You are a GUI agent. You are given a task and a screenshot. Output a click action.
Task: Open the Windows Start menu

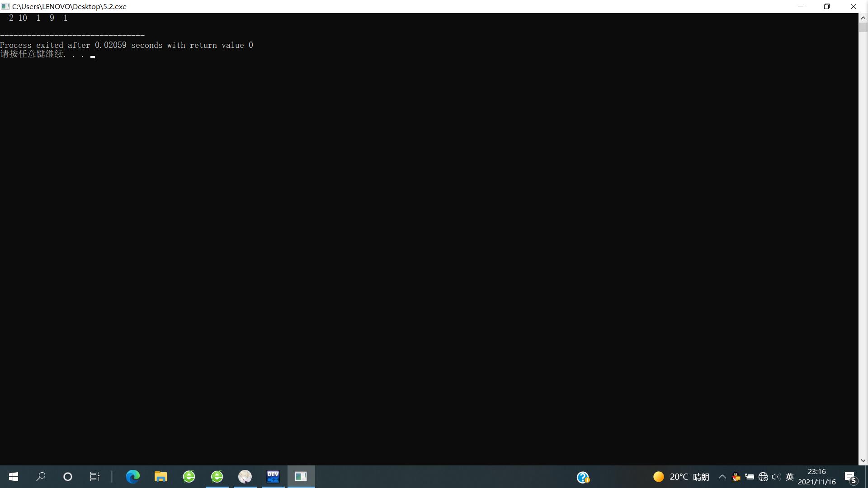coord(14,477)
